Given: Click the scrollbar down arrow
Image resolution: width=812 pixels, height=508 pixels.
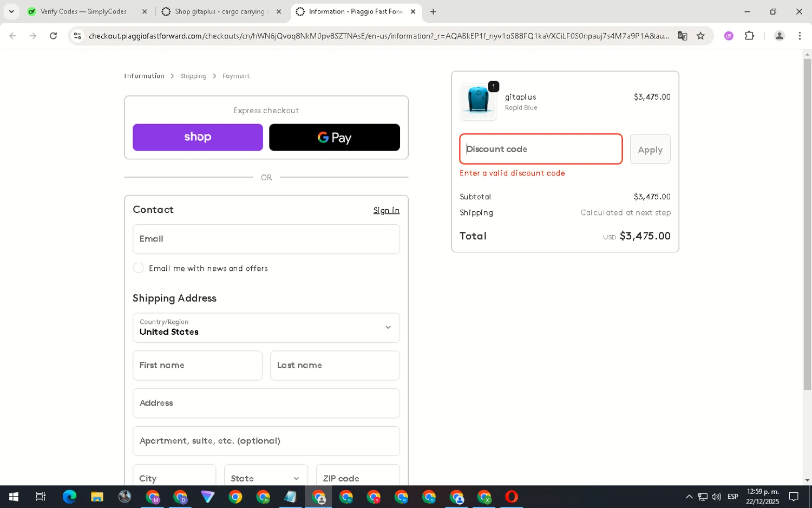Looking at the screenshot, I should pos(807,480).
